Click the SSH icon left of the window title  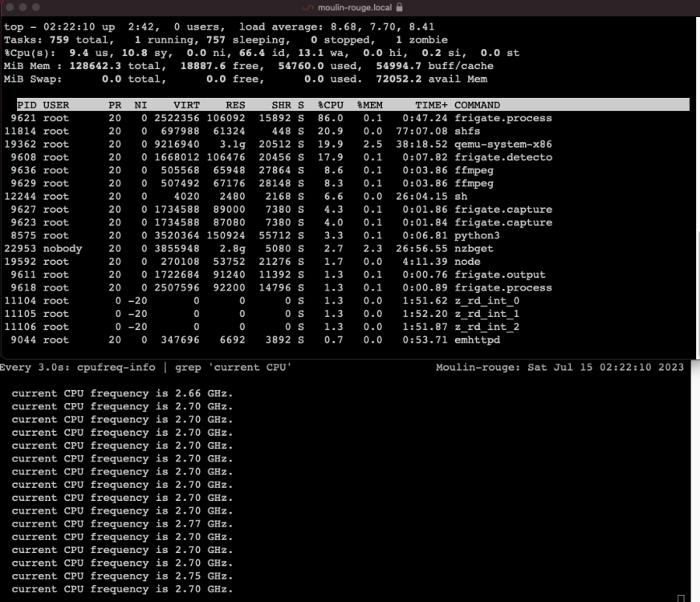click(x=308, y=7)
